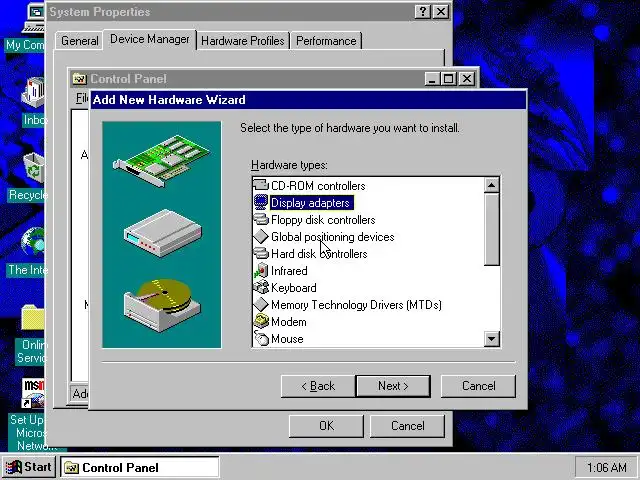Switch to the Device Manager tab
Viewport: 640px width, 480px height.
pyautogui.click(x=150, y=39)
